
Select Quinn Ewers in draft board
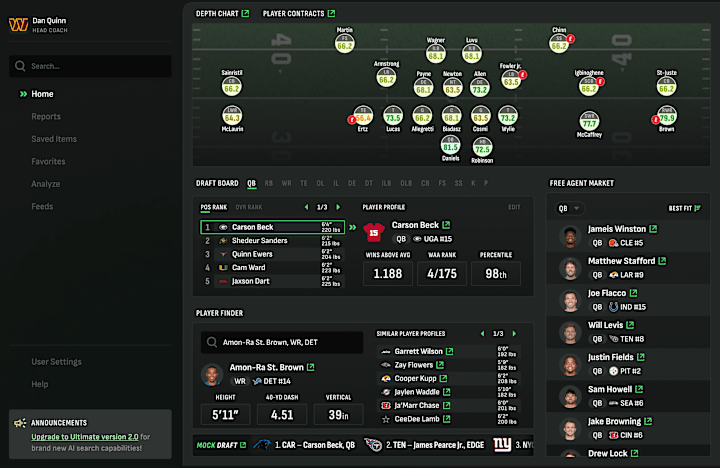273,254
